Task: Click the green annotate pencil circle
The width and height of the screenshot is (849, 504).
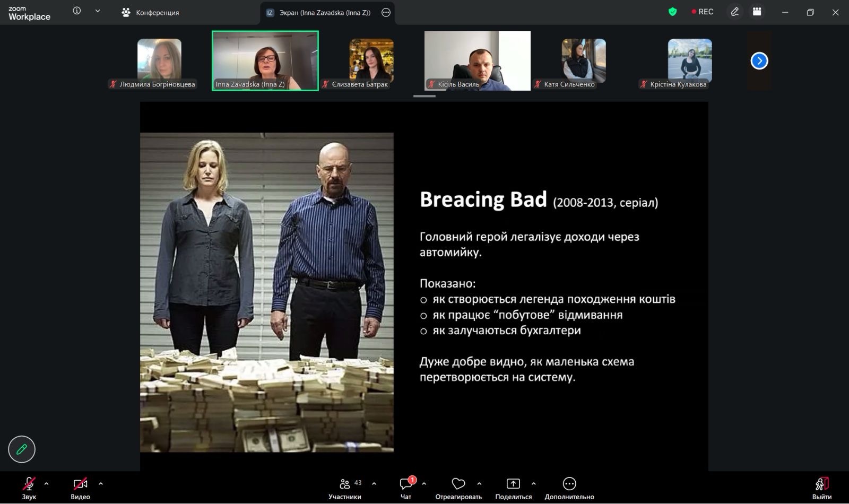Action: coord(22,449)
